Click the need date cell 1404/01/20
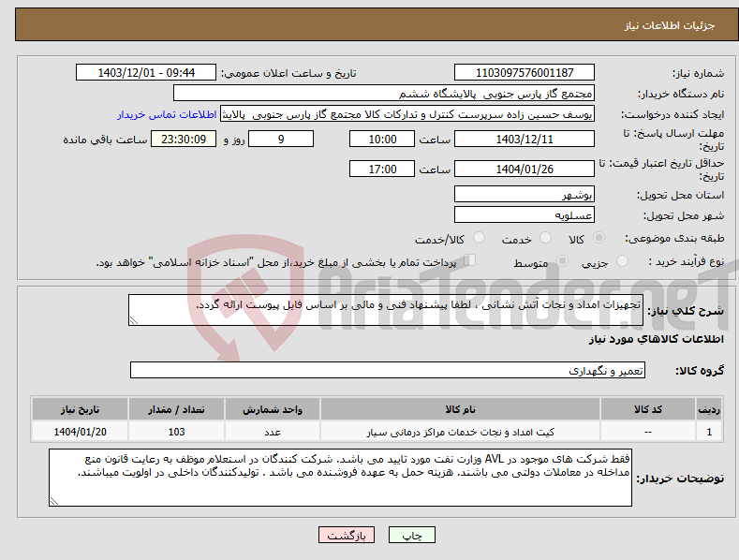Viewport: 739px width, 560px height. coord(80,432)
